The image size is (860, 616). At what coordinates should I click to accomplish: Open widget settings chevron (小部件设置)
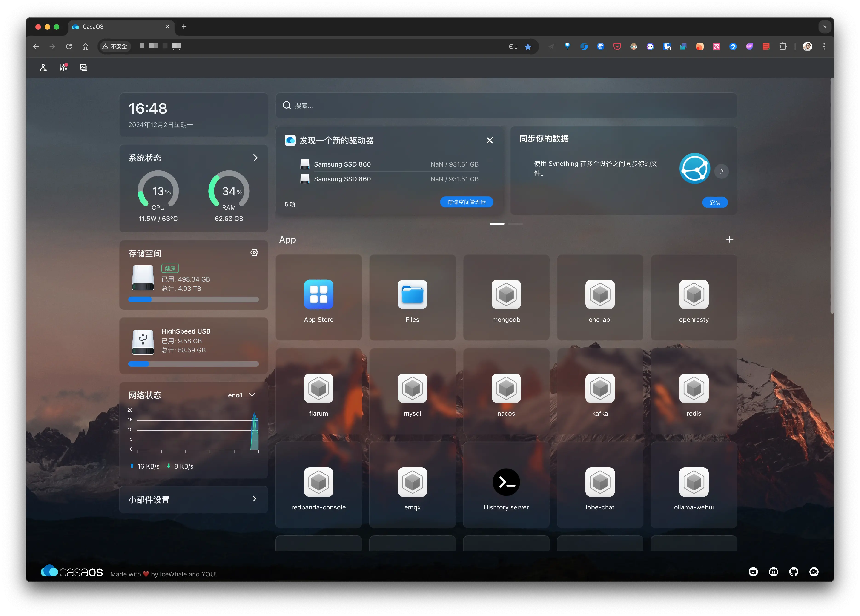coord(254,499)
